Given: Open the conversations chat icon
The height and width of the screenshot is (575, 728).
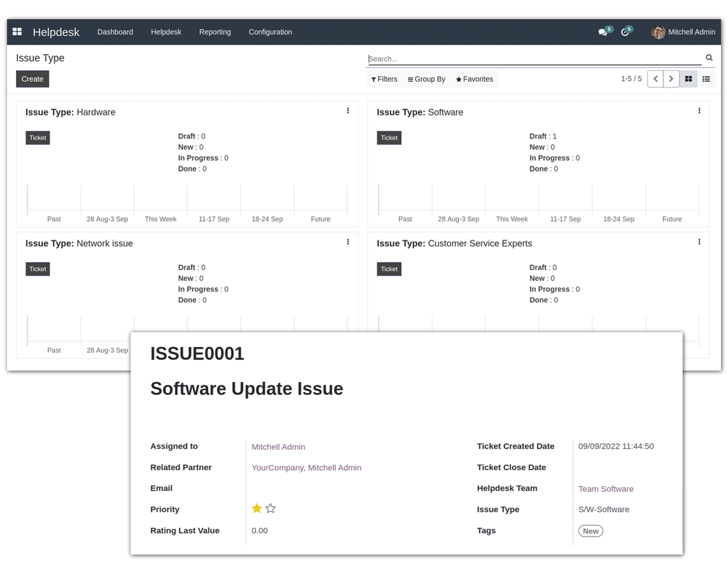Looking at the screenshot, I should click(x=602, y=32).
